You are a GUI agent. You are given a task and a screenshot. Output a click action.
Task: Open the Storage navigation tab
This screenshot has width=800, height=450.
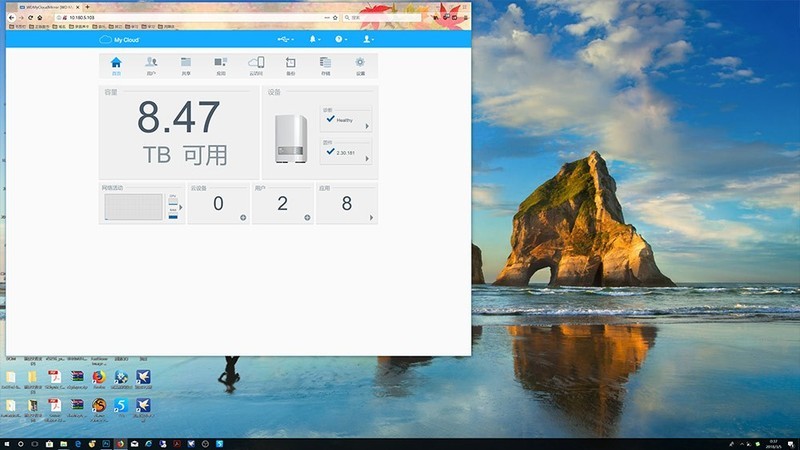(x=326, y=66)
